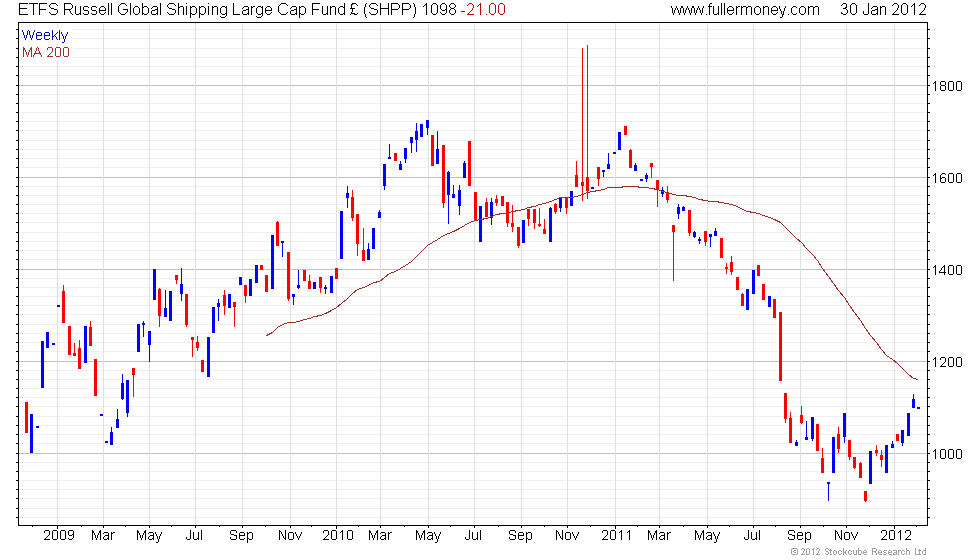Click the 1600 price axis label
The height and width of the screenshot is (560, 980).
947,178
